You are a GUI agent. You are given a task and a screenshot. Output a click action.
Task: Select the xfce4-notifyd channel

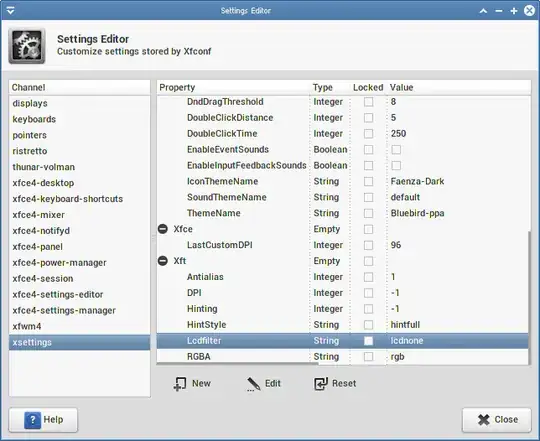coord(80,231)
